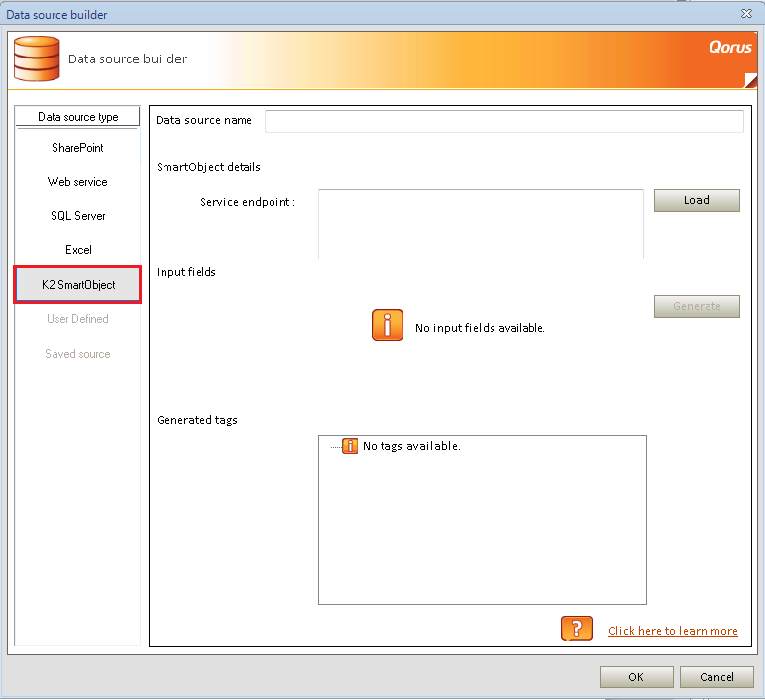Select SharePoint data source type
The image size is (765, 700).
(77, 148)
